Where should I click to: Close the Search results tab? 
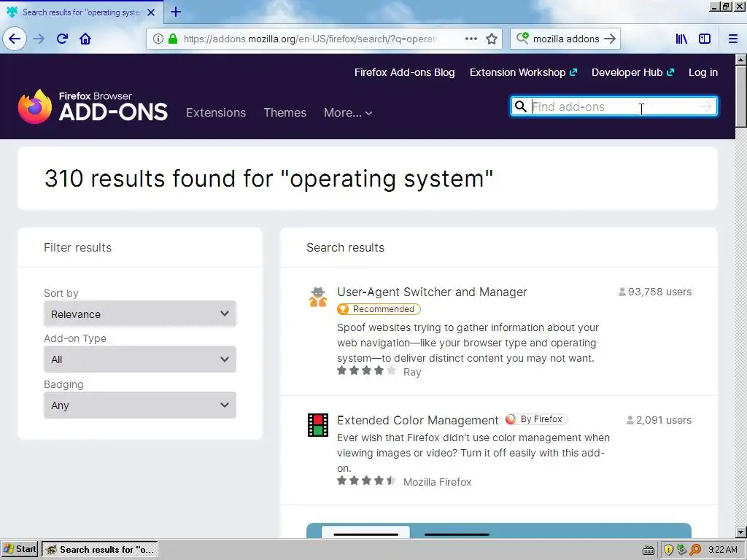(x=151, y=12)
